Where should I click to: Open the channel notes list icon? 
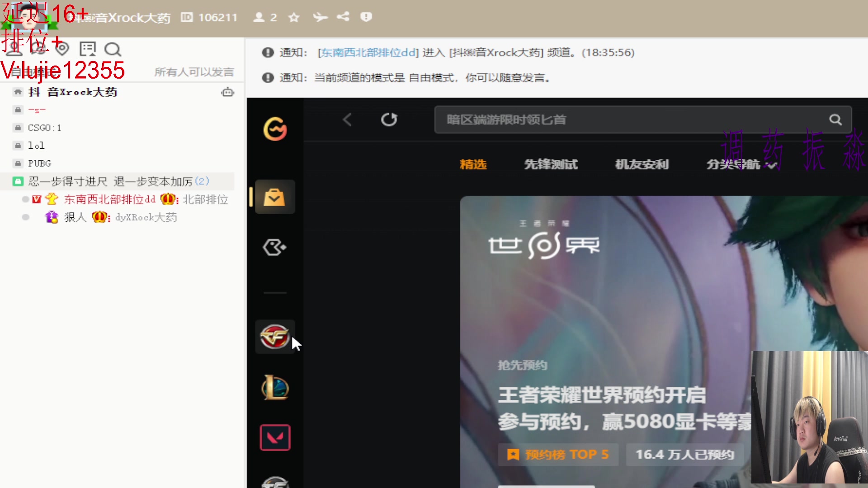point(87,49)
